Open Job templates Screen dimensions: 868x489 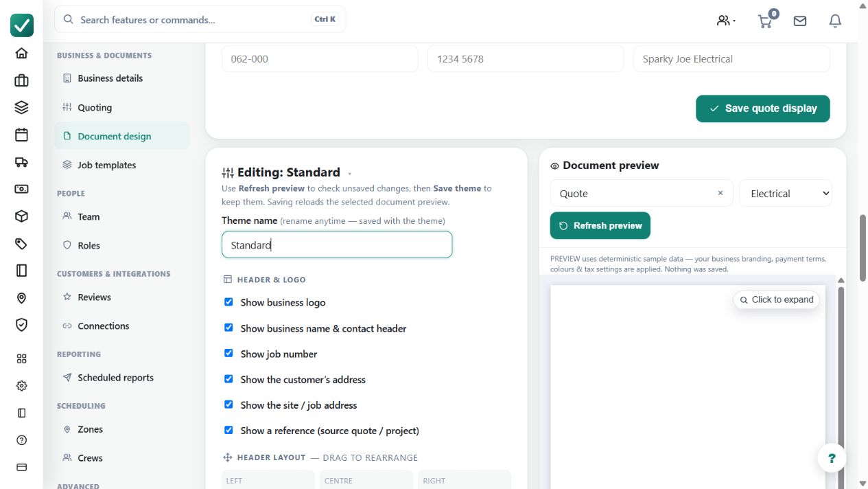[x=122, y=165]
